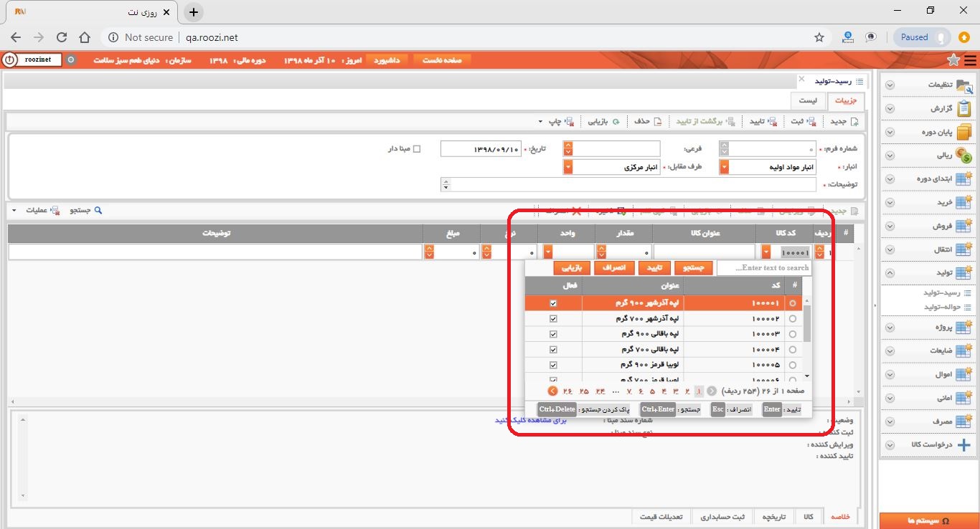Click the تایید confirm toolbar item

tap(763, 122)
